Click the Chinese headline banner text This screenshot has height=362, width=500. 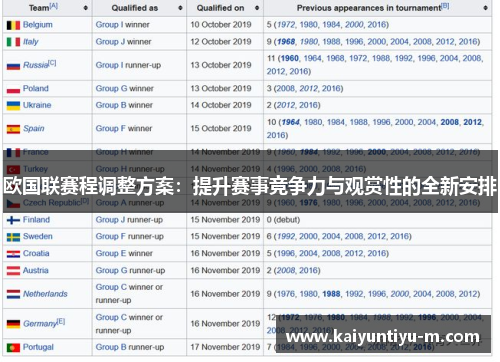(x=250, y=186)
